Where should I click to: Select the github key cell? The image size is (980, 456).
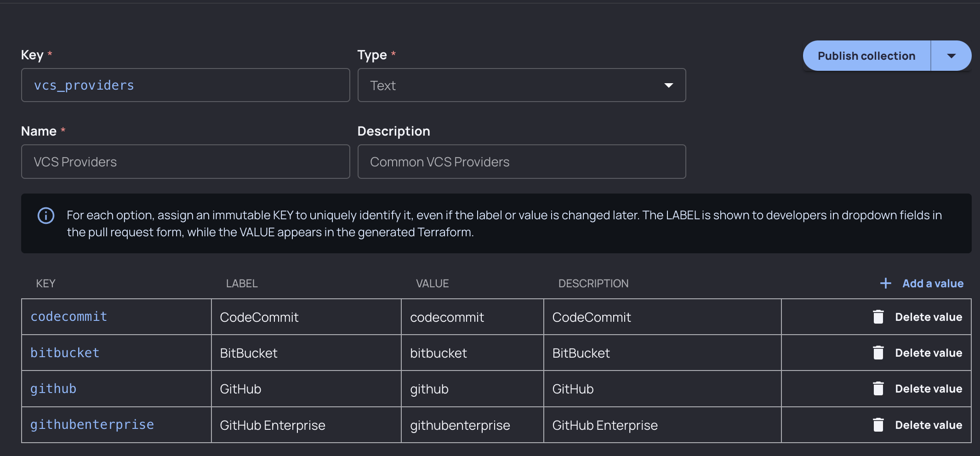click(x=116, y=388)
